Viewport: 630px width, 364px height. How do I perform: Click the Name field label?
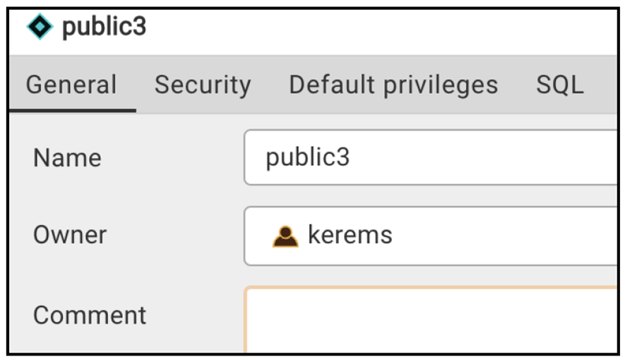67,158
